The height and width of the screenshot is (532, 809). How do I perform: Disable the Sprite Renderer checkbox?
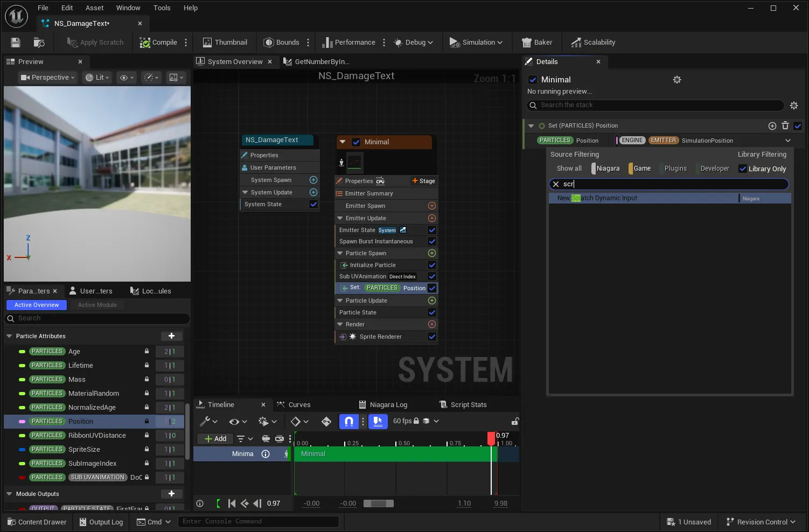[x=431, y=337]
